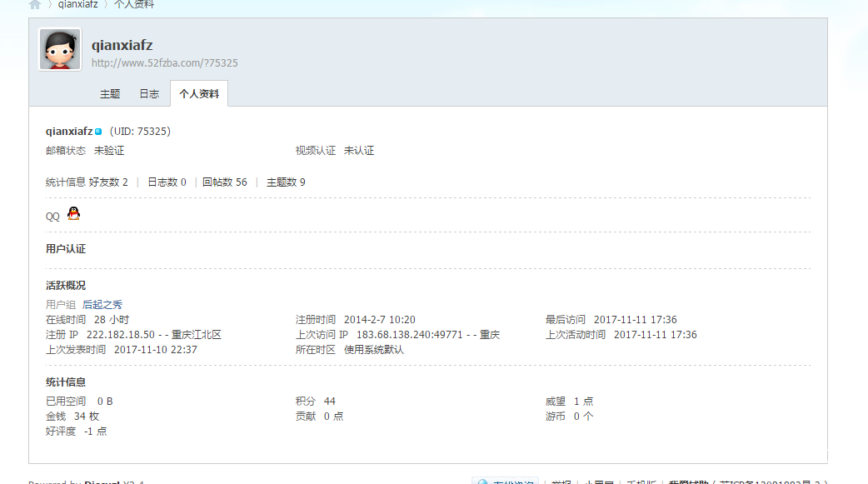Click the blue online status icon
Screen dimensions: 868x484
coord(98,132)
